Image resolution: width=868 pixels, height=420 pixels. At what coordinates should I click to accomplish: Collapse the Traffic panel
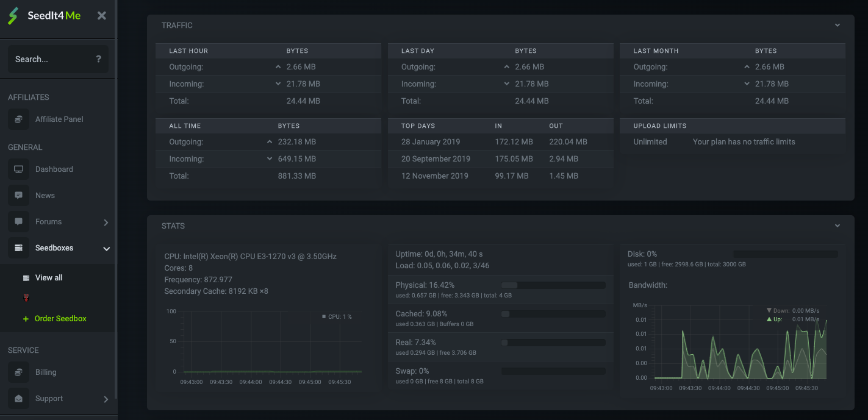(x=838, y=26)
